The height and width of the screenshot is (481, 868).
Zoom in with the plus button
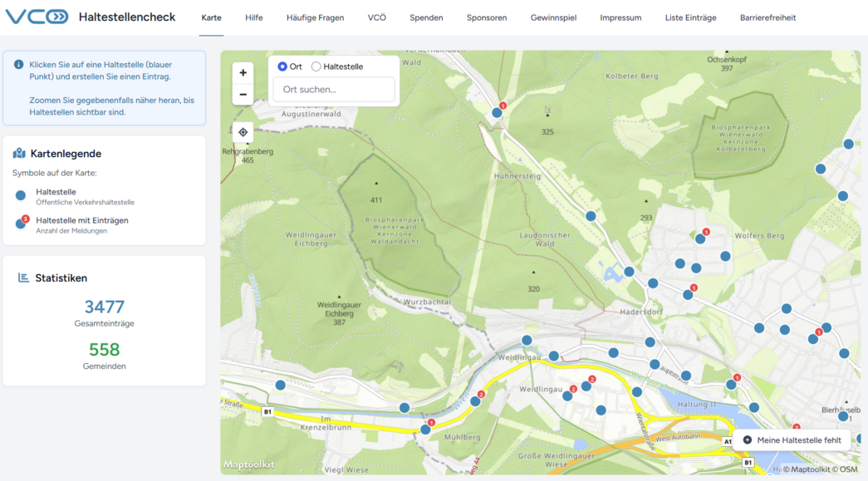pyautogui.click(x=243, y=73)
